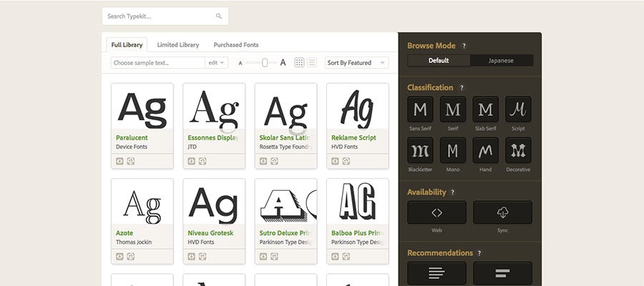Screen dimensions: 644x286
Task: Open Availability help question mark
Action: click(x=453, y=192)
